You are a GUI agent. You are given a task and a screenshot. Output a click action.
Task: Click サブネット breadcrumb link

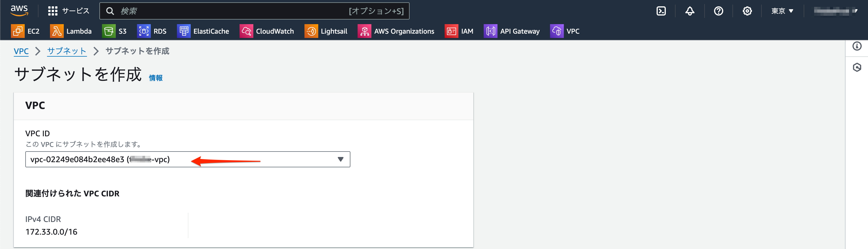point(67,51)
